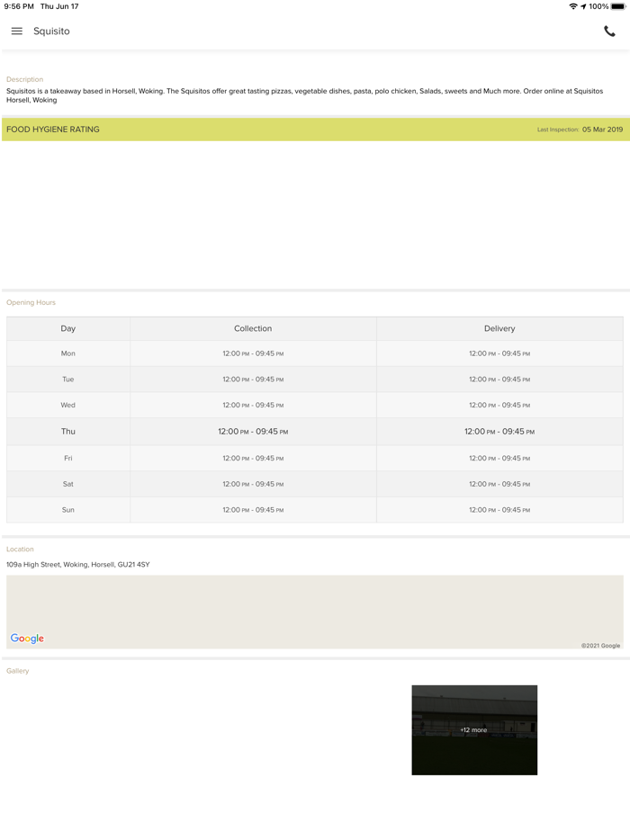The image size is (630, 840).
Task: Click the Google logo on the map
Action: pos(27,638)
